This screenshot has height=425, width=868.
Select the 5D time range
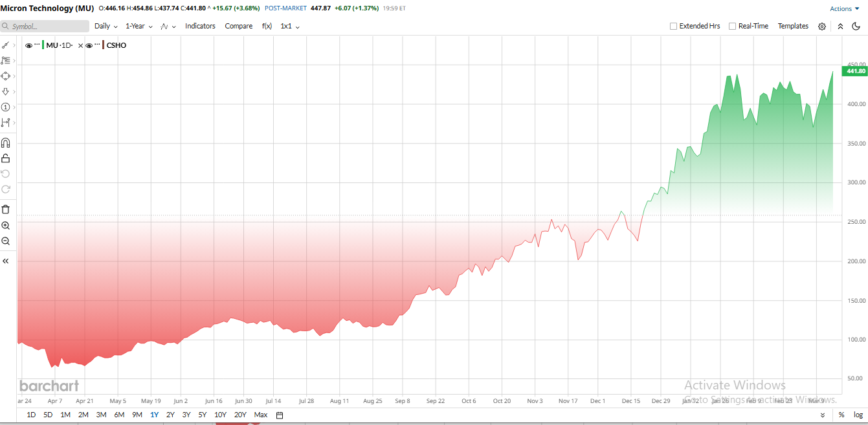48,415
